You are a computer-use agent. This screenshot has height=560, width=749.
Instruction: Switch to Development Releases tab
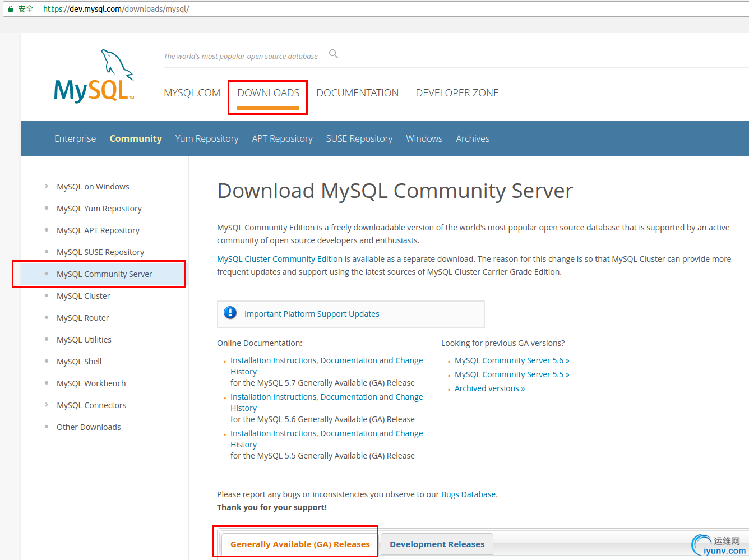(x=437, y=544)
